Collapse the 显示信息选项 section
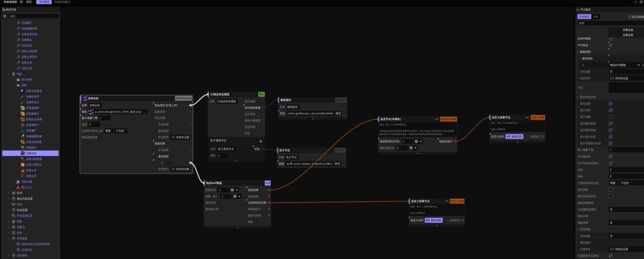 pyautogui.click(x=578, y=97)
